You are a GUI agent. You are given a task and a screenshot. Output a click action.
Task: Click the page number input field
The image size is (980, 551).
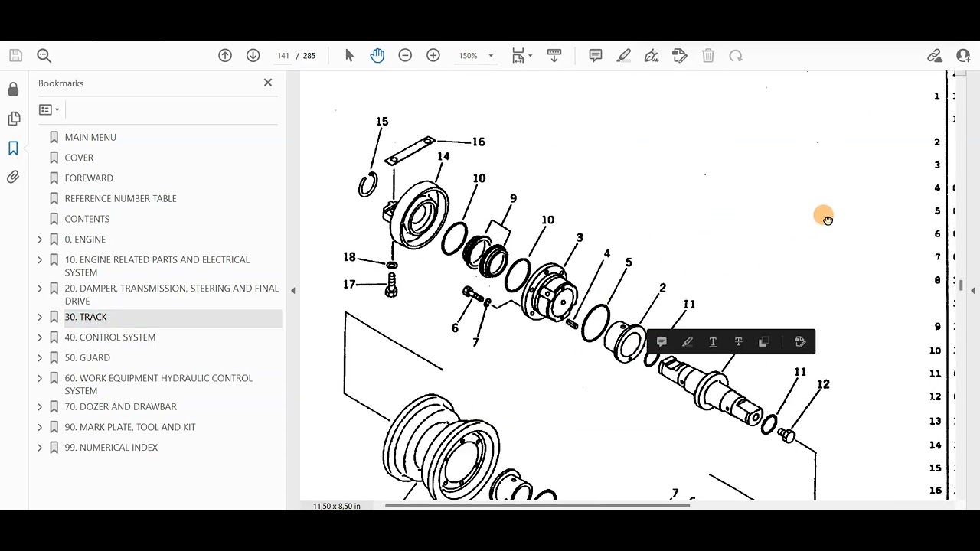point(283,55)
